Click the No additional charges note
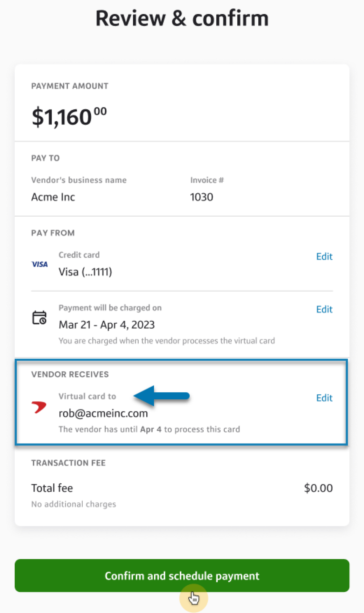364x613 pixels. [x=73, y=504]
